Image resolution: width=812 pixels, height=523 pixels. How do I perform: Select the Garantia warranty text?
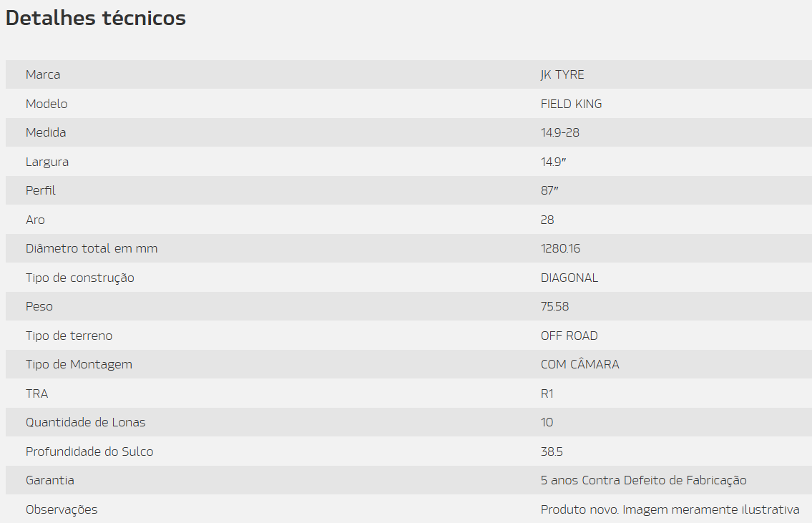(644, 481)
